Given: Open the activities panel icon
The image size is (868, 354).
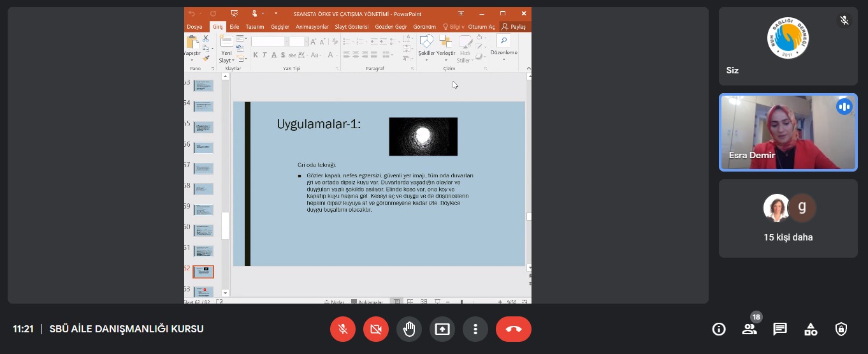Looking at the screenshot, I should [811, 329].
